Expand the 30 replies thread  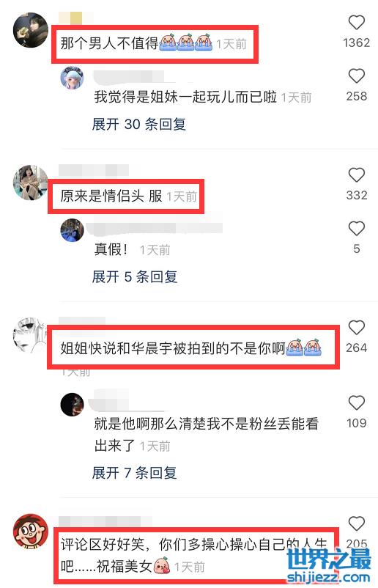click(139, 124)
